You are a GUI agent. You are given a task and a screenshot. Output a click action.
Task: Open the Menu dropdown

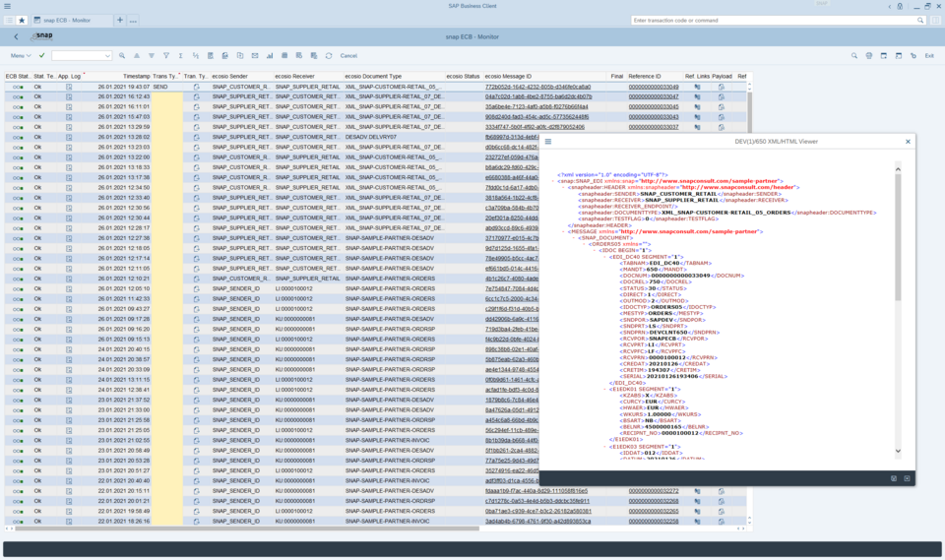(x=21, y=55)
